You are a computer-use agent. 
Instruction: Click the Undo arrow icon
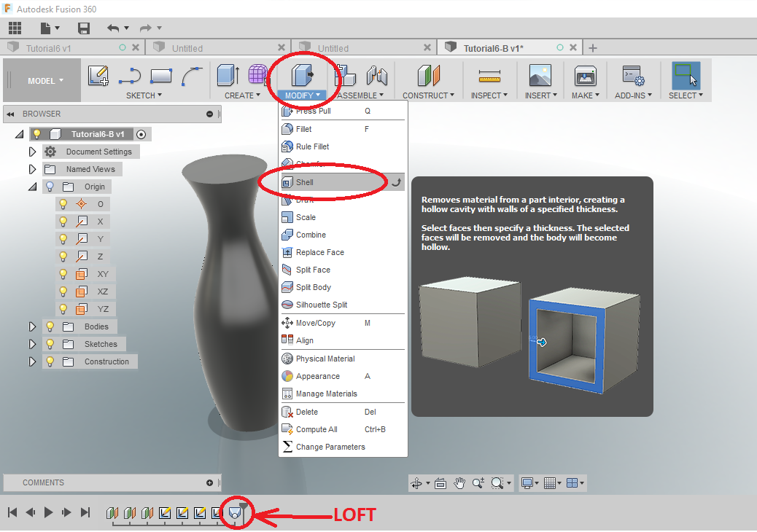(x=113, y=28)
